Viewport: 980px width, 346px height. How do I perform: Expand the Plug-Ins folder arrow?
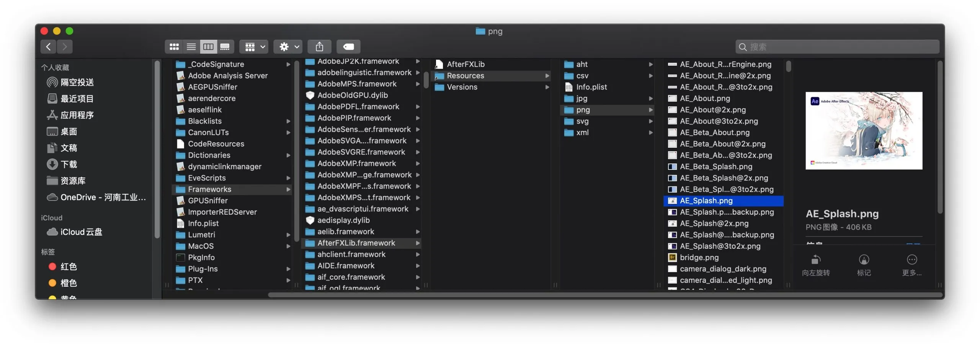coord(288,269)
